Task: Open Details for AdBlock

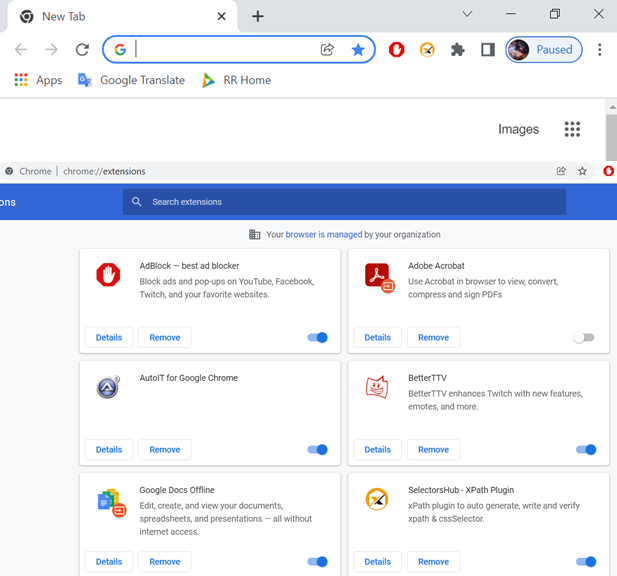Action: pos(109,337)
